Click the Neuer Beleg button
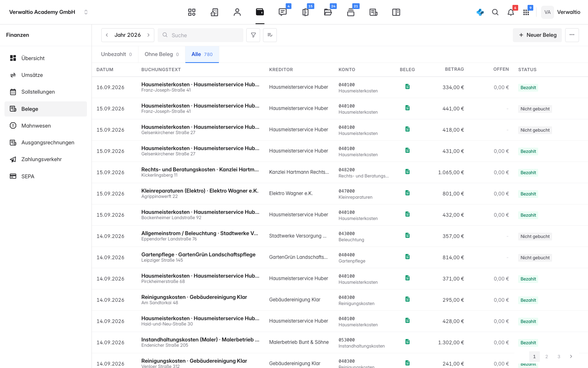This screenshot has height=368, width=588. (537, 35)
